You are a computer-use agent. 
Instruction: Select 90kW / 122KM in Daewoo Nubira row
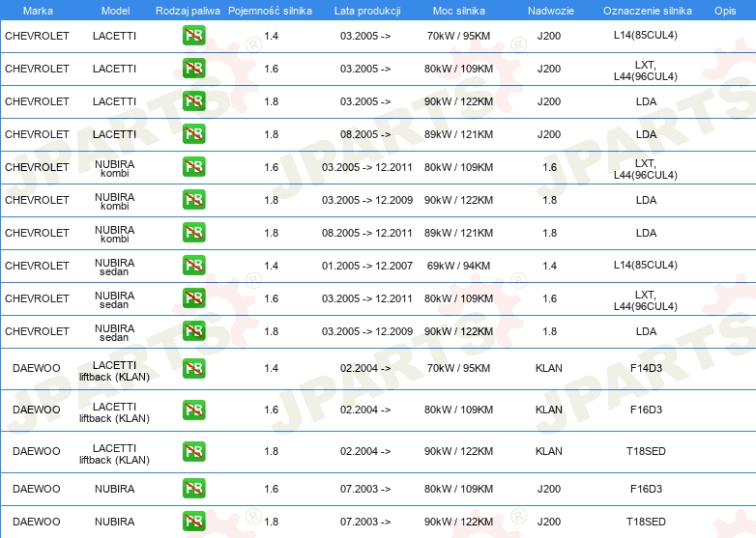[x=458, y=522]
